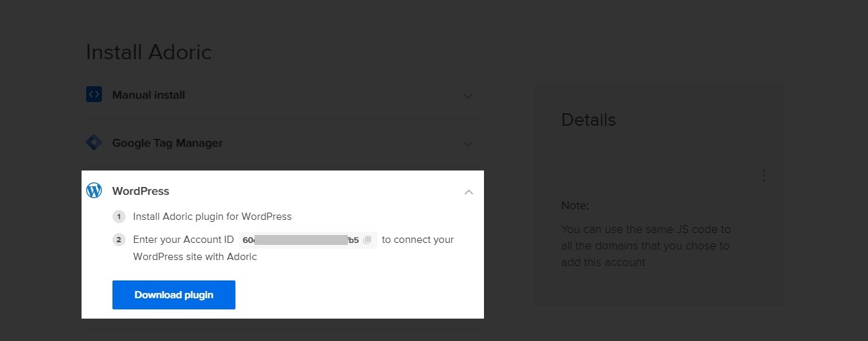The width and height of the screenshot is (868, 341).
Task: Select the Manual install option label
Action: (x=149, y=95)
